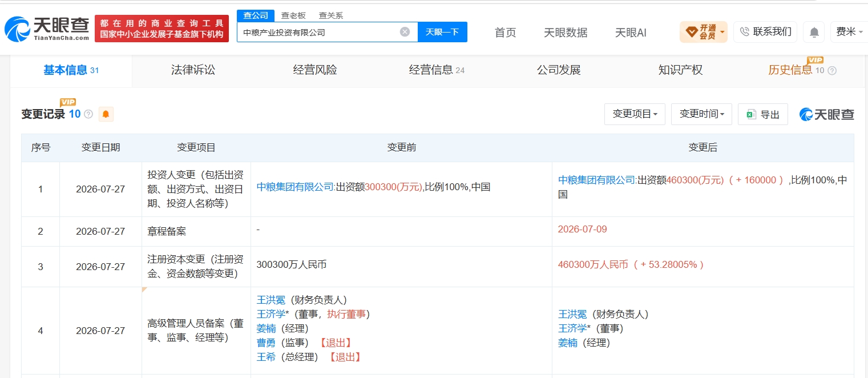Screen dimensions: 868x378
Task: Open the help icon beside 历史信息 10
Action: (x=832, y=71)
